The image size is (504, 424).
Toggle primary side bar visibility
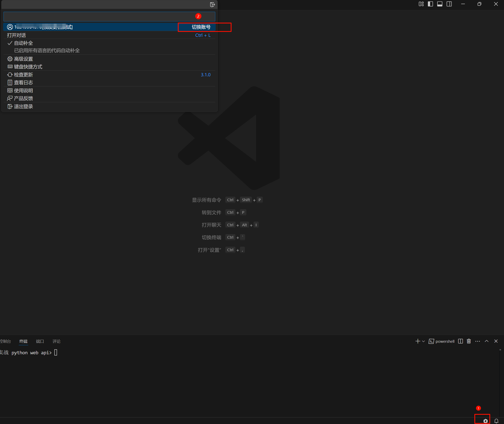point(430,4)
